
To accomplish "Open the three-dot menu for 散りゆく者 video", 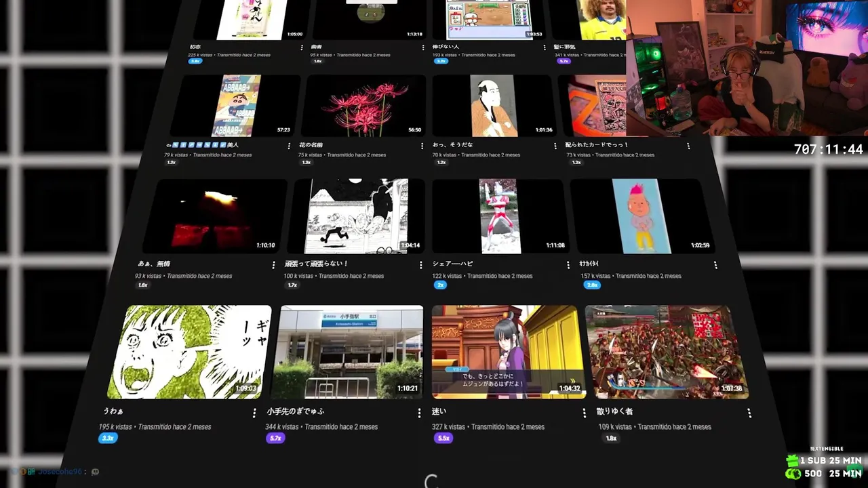I will 749,413.
